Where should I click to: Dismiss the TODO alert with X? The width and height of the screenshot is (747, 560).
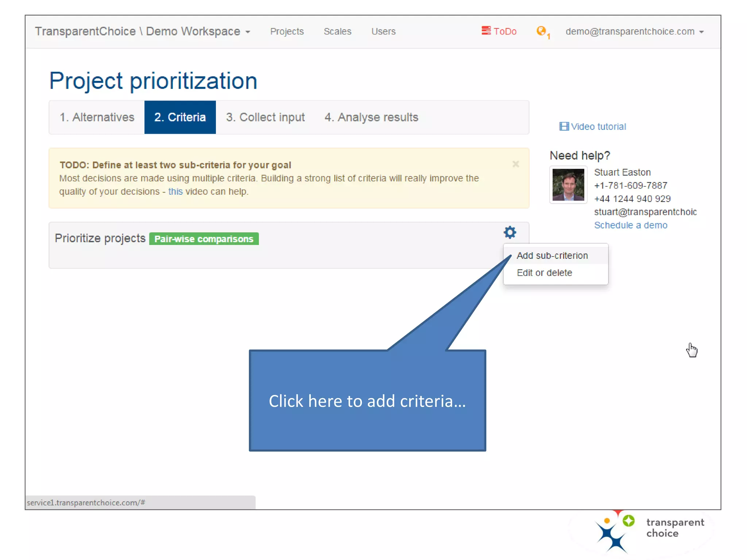515,164
